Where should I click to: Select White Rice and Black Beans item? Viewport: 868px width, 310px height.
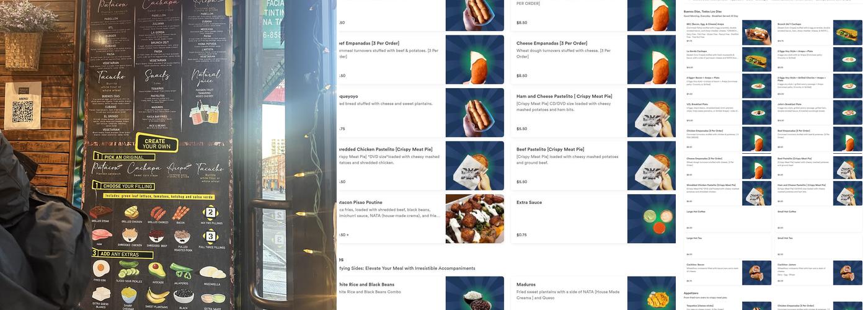(420, 293)
